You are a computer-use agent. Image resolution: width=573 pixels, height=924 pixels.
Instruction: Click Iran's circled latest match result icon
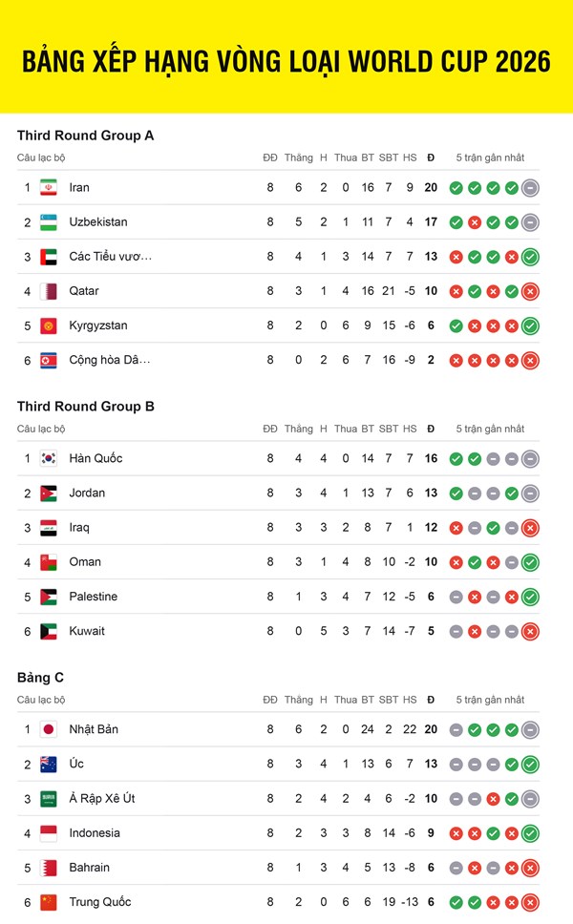(x=531, y=188)
